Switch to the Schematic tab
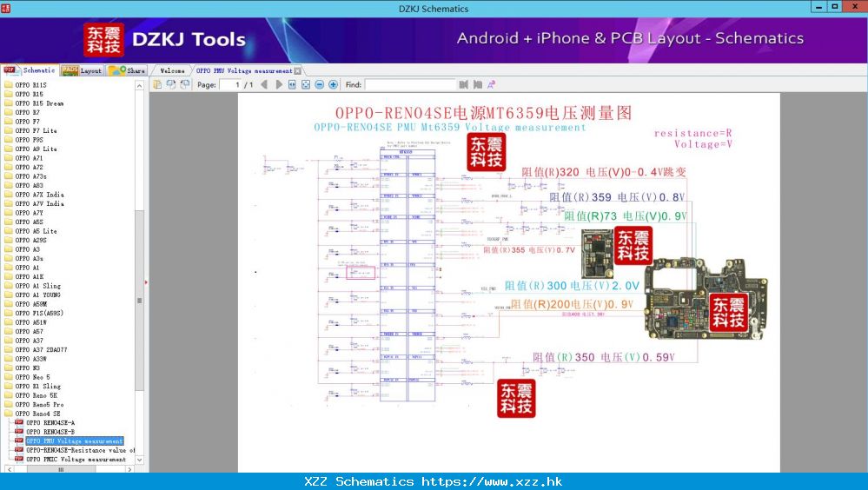The image size is (868, 490). tap(30, 70)
